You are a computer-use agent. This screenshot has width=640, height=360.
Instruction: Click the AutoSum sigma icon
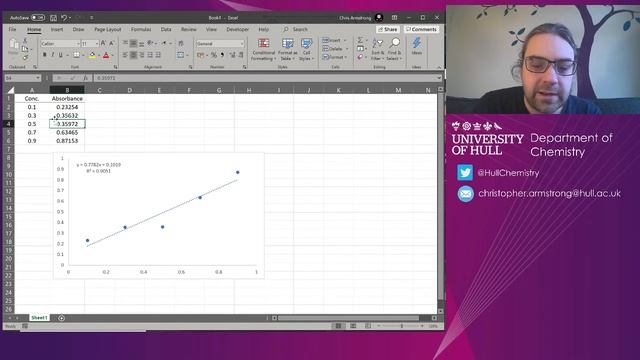click(x=360, y=40)
